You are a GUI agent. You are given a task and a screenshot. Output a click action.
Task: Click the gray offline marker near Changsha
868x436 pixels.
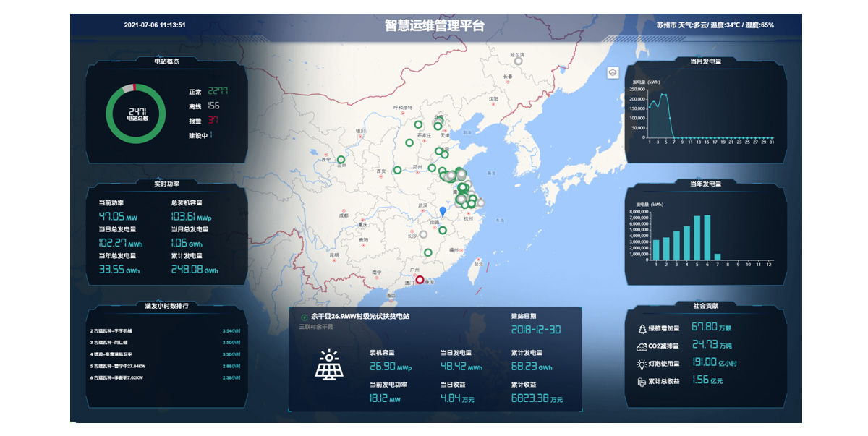coord(424,234)
